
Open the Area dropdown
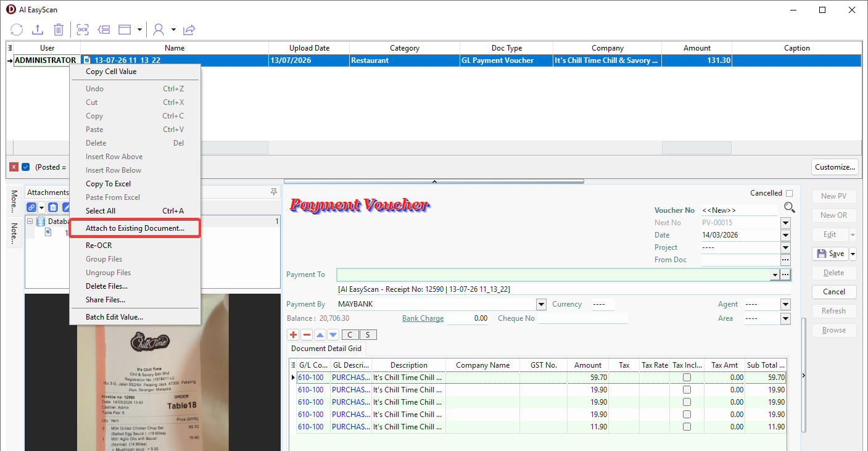[x=785, y=318]
